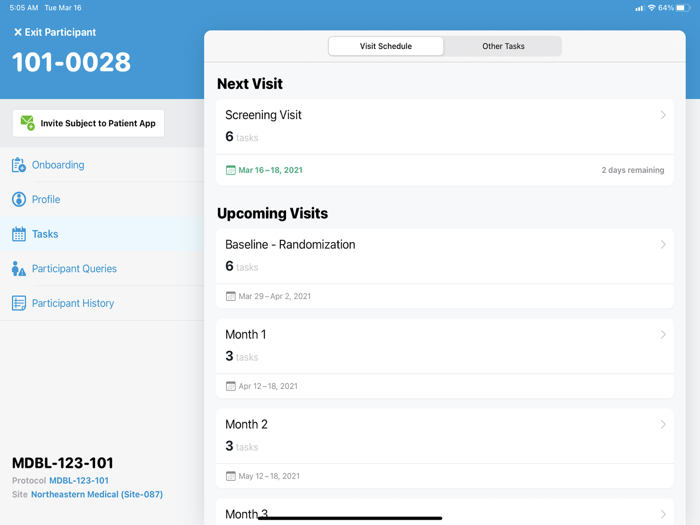Tap the battery indicator in status bar
The height and width of the screenshot is (525, 700).
click(683, 8)
